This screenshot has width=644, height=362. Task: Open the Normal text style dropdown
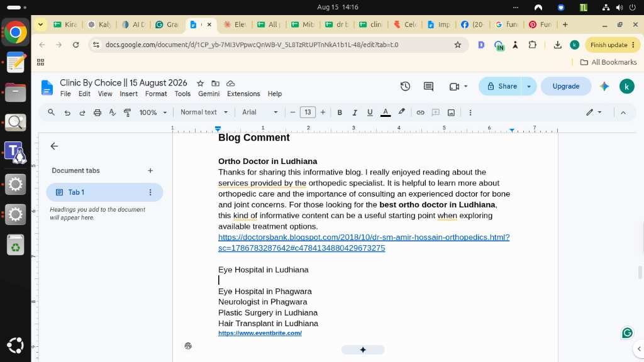click(x=204, y=112)
